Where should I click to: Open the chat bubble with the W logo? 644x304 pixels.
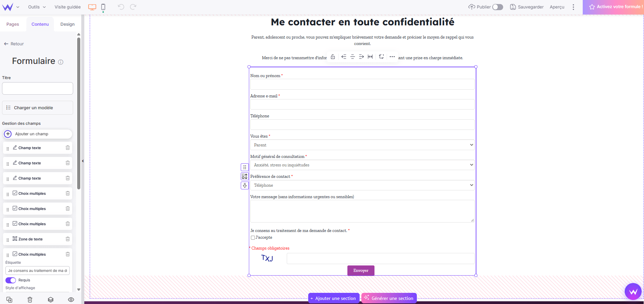point(633,291)
